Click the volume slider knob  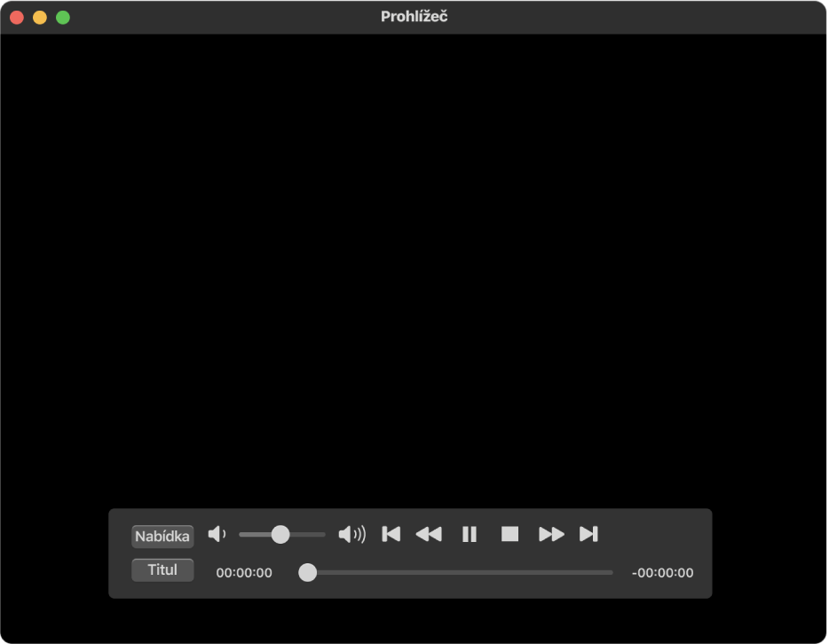pyautogui.click(x=280, y=534)
